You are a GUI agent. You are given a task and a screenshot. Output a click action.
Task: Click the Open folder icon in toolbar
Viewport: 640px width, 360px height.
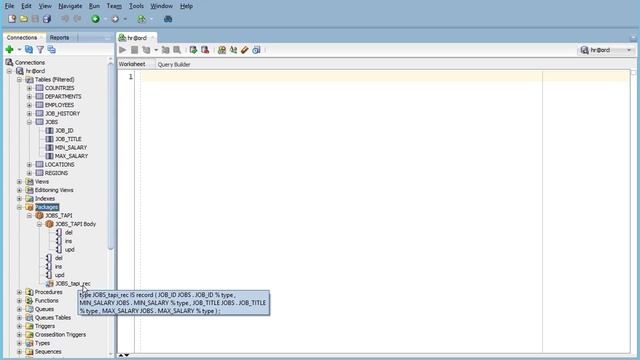click(x=24, y=19)
